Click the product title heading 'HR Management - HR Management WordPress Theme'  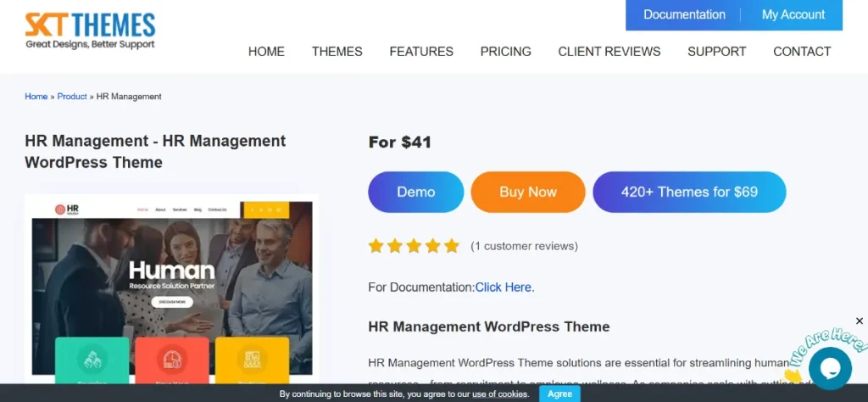(156, 152)
